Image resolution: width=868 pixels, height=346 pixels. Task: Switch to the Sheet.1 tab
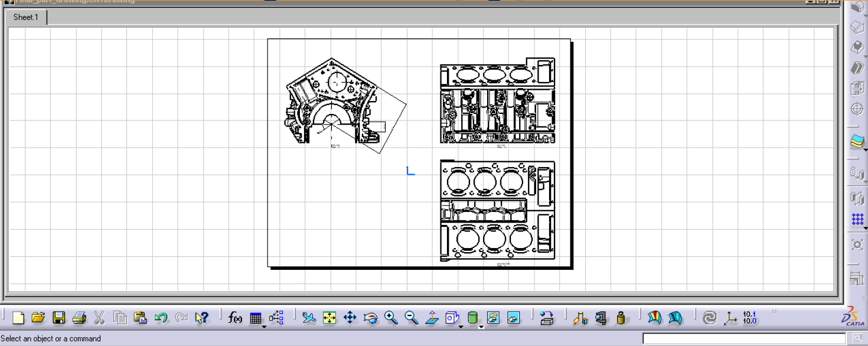click(25, 17)
